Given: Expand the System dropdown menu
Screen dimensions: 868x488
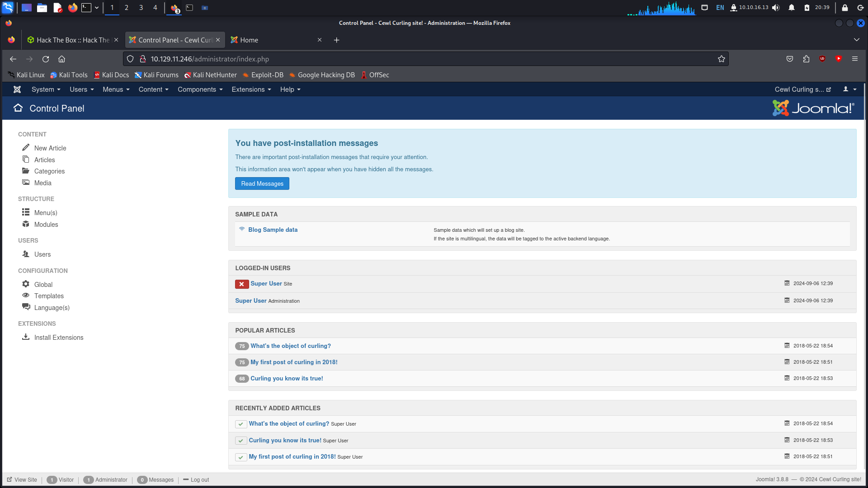Looking at the screenshot, I should pyautogui.click(x=46, y=89).
